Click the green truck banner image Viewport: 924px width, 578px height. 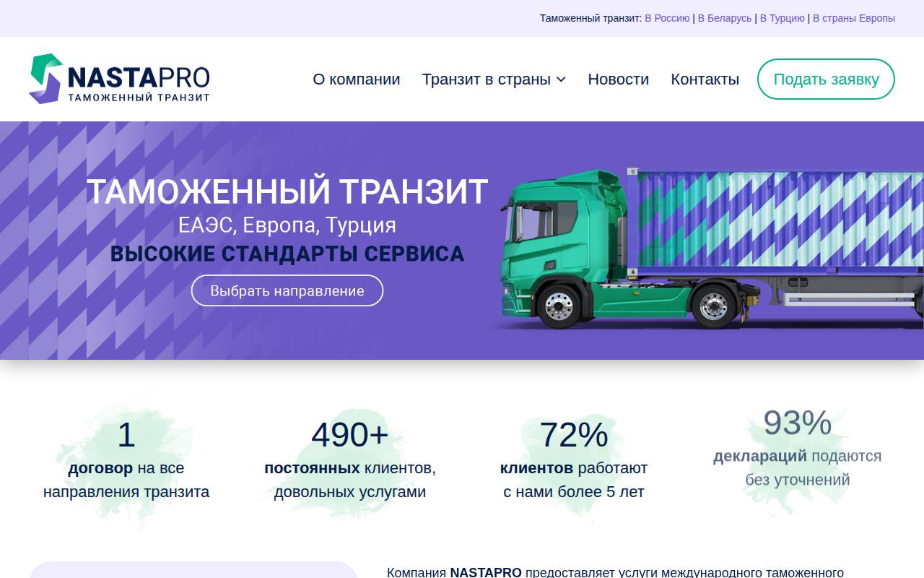pyautogui.click(x=707, y=248)
